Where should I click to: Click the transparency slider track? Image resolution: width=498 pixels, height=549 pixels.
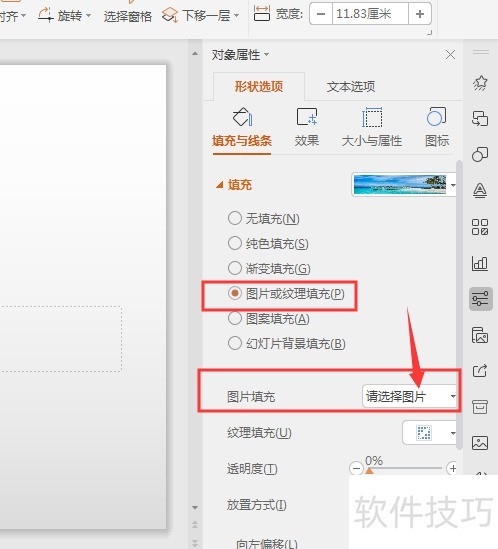pyautogui.click(x=404, y=468)
